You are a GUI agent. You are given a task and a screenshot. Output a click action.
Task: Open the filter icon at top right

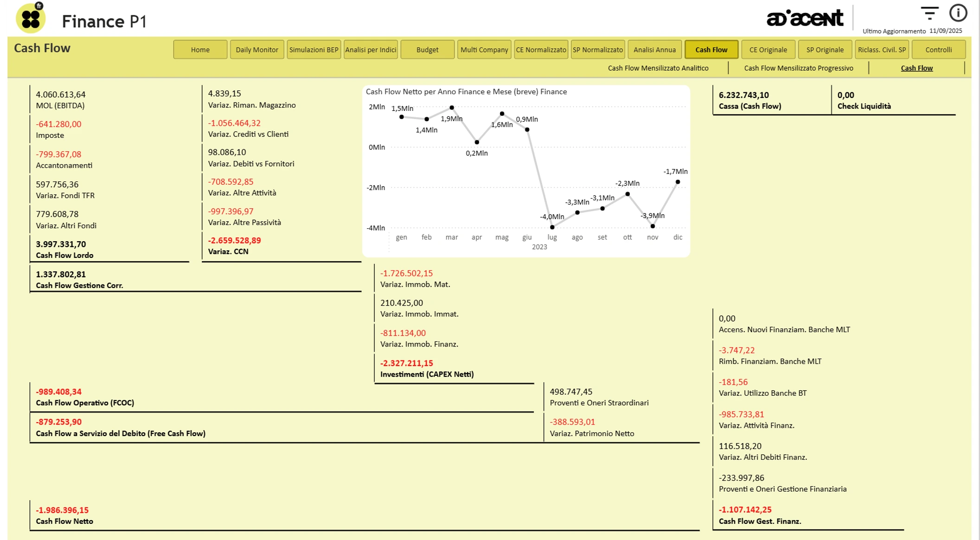point(929,13)
